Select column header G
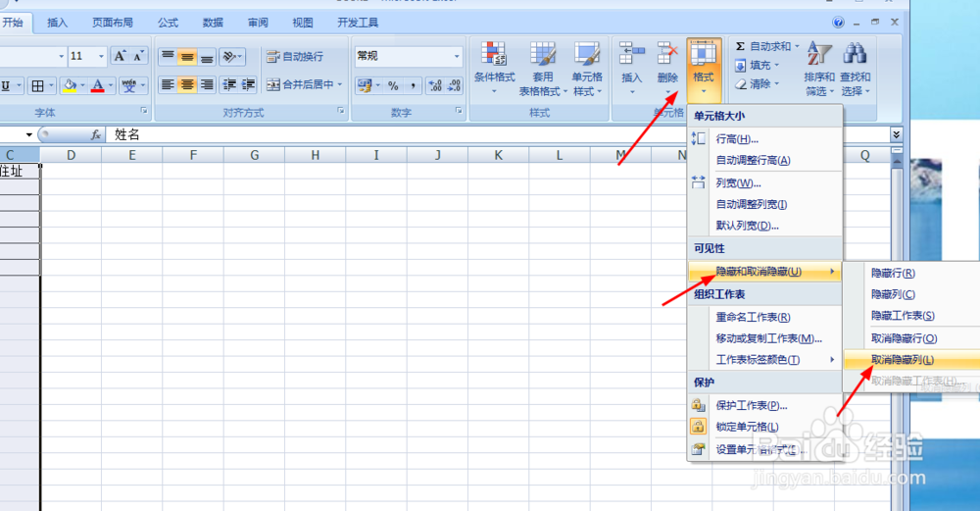980x511 pixels. point(255,155)
